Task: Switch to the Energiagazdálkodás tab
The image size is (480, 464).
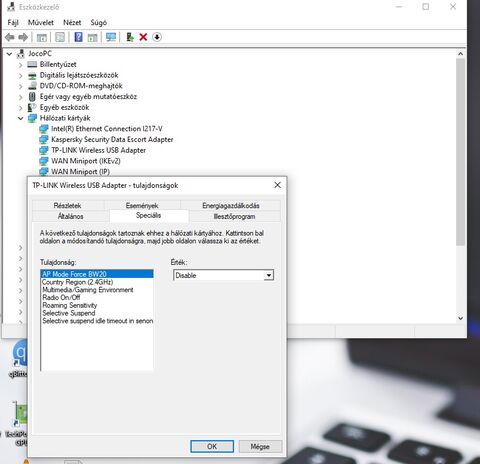Action: 231,205
